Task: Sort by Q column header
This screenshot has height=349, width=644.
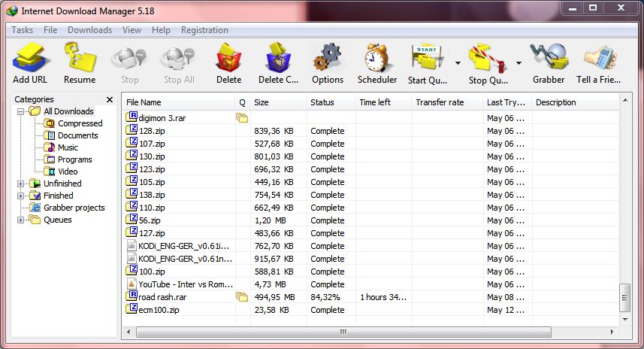Action: tap(243, 102)
